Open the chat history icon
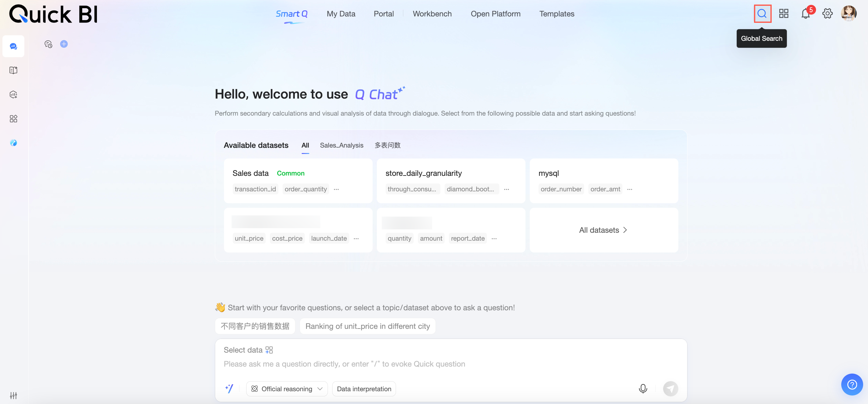The width and height of the screenshot is (868, 404). tap(48, 44)
